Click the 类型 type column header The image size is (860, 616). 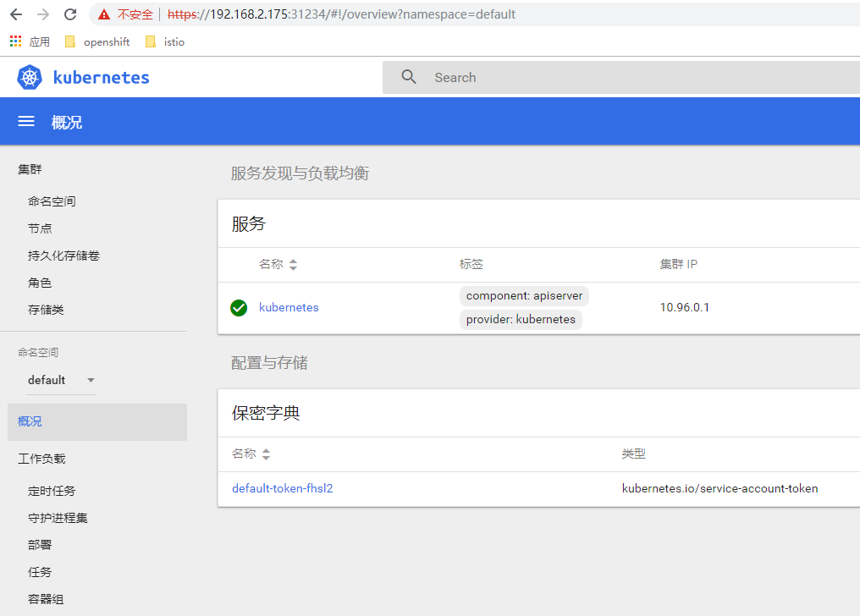click(633, 454)
